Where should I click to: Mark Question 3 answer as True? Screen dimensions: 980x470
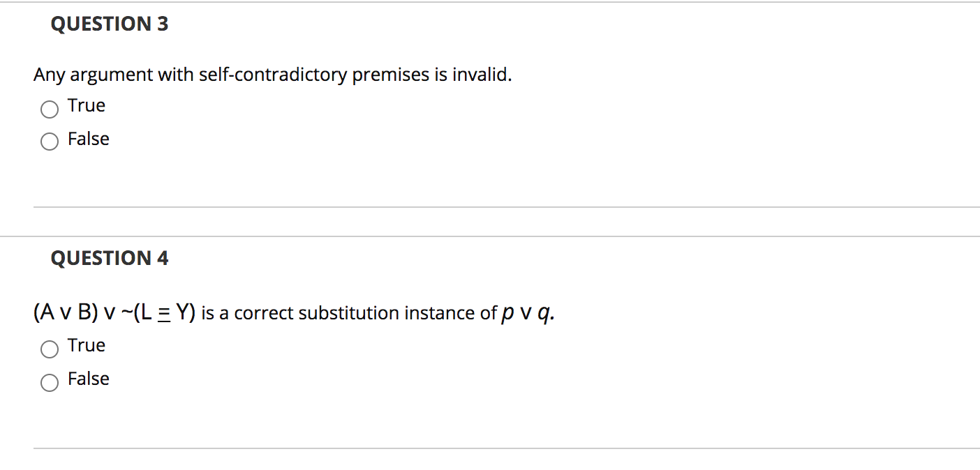pyautogui.click(x=49, y=109)
